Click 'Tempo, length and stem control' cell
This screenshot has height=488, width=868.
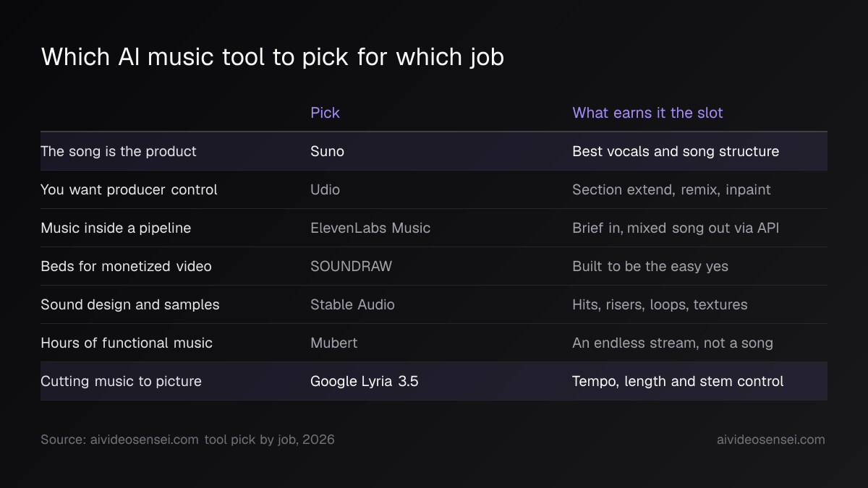click(678, 381)
